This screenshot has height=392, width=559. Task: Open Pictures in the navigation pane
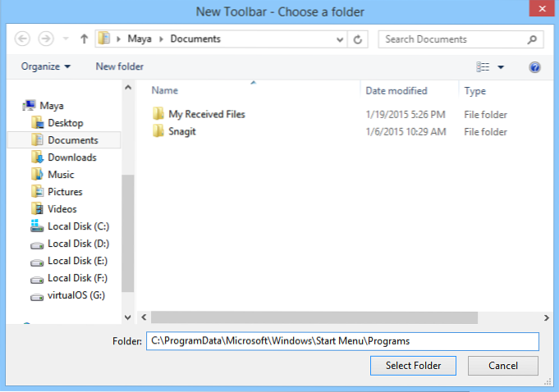65,192
